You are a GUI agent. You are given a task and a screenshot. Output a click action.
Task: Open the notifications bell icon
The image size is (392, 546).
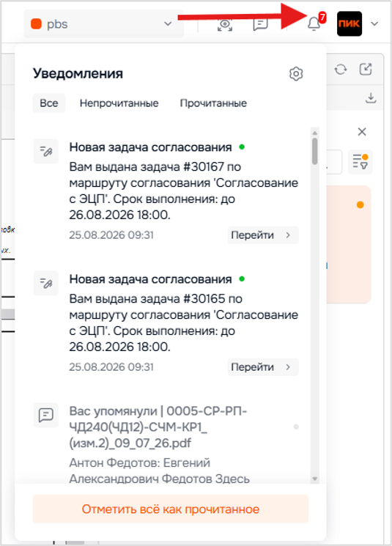coord(314,23)
